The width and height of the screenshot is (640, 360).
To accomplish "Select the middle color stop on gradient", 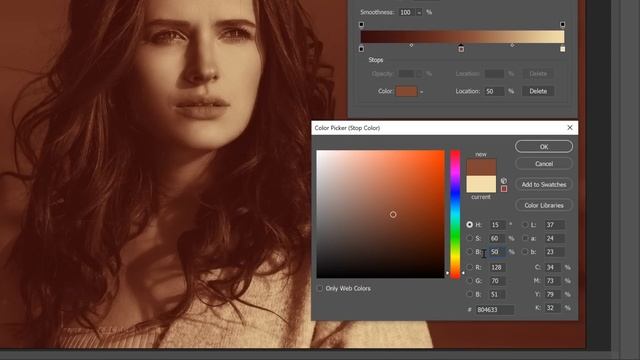I will coord(461,48).
